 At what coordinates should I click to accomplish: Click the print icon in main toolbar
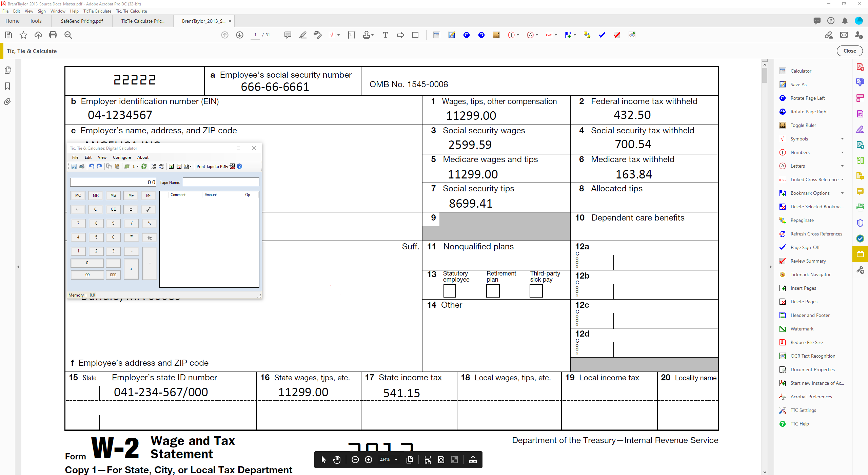point(53,35)
